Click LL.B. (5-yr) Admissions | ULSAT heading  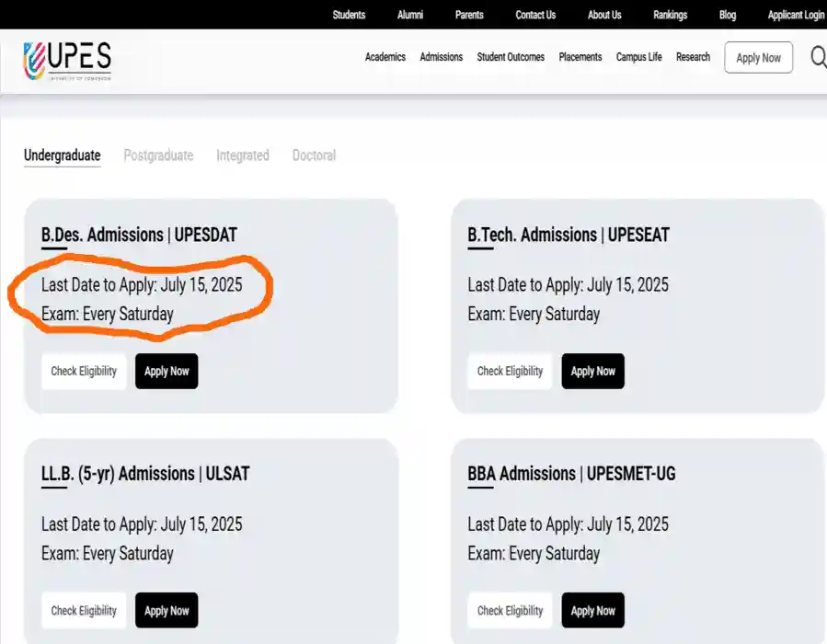145,474
